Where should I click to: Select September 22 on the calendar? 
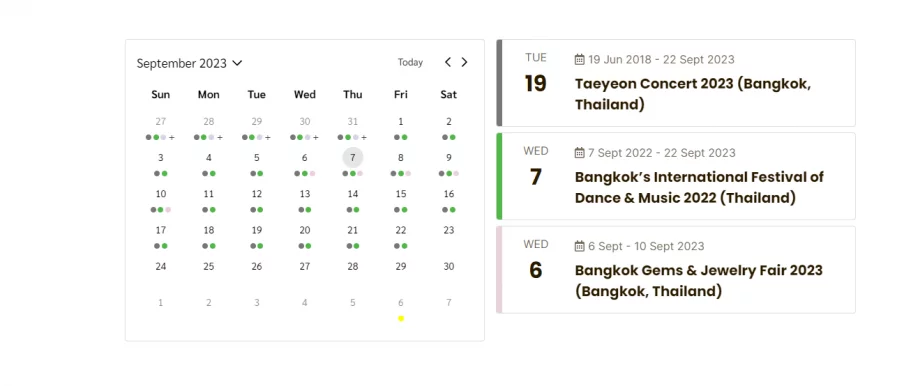click(401, 231)
